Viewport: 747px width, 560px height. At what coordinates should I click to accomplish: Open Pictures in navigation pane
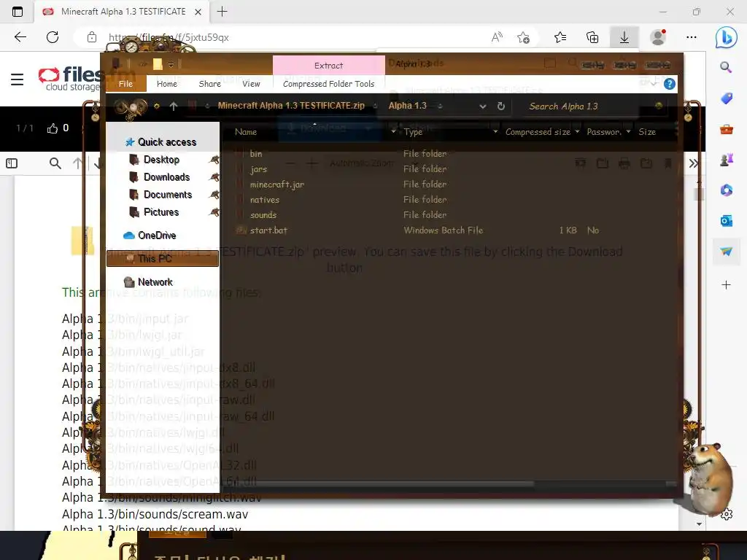161,212
